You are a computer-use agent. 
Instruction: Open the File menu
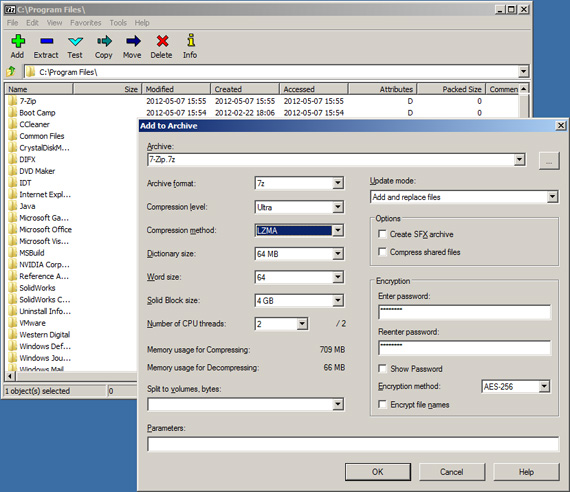(12, 23)
